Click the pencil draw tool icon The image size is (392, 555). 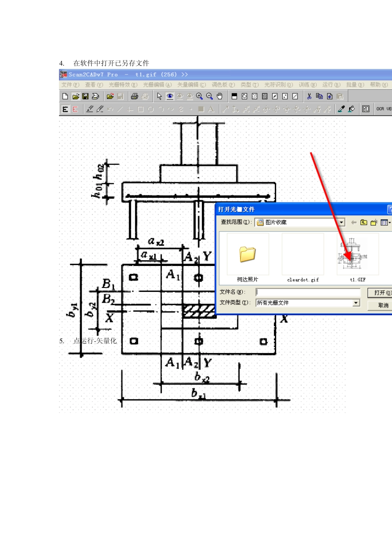[x=90, y=109]
